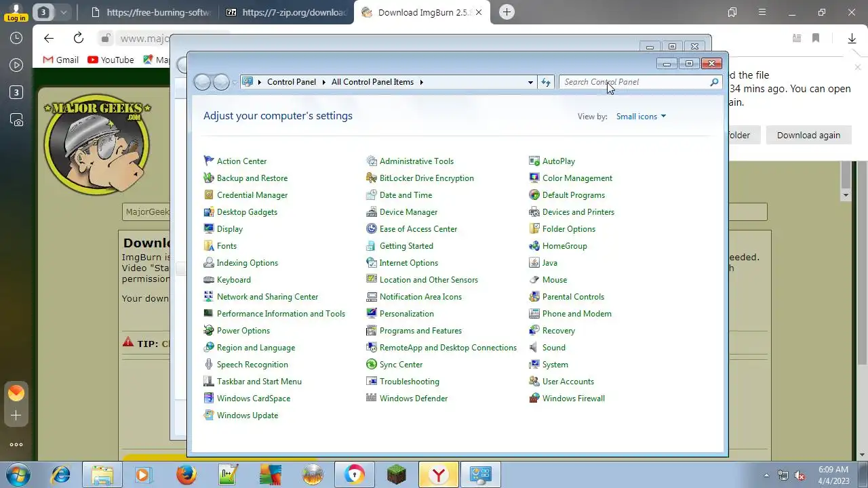Expand the arrow after All Control Panel Items
Viewport: 868px width, 488px height.
421,82
